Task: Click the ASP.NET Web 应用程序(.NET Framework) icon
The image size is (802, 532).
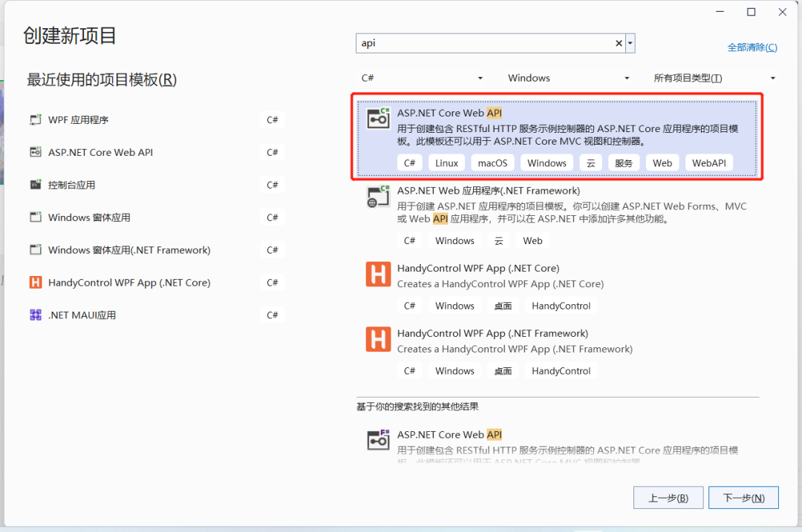Action: click(x=379, y=197)
